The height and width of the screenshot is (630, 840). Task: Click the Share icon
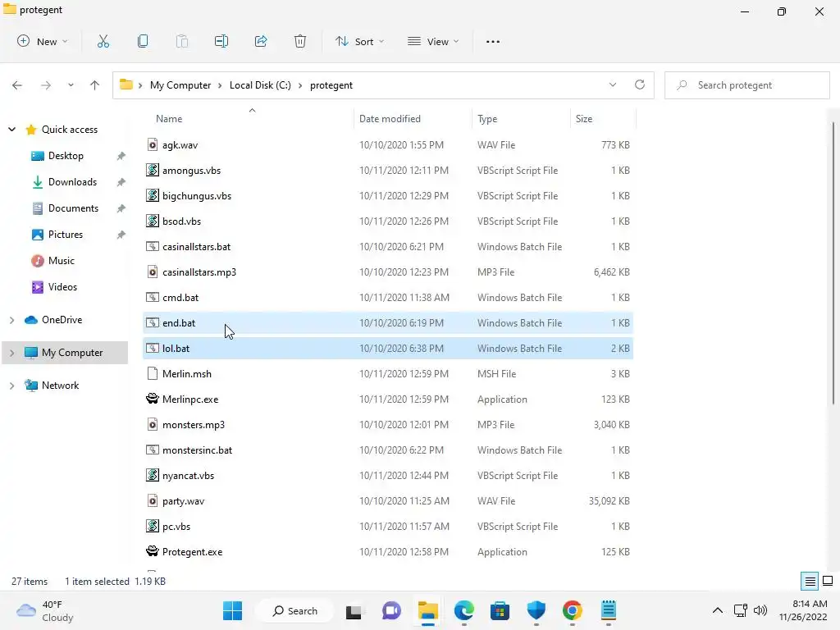261,41
